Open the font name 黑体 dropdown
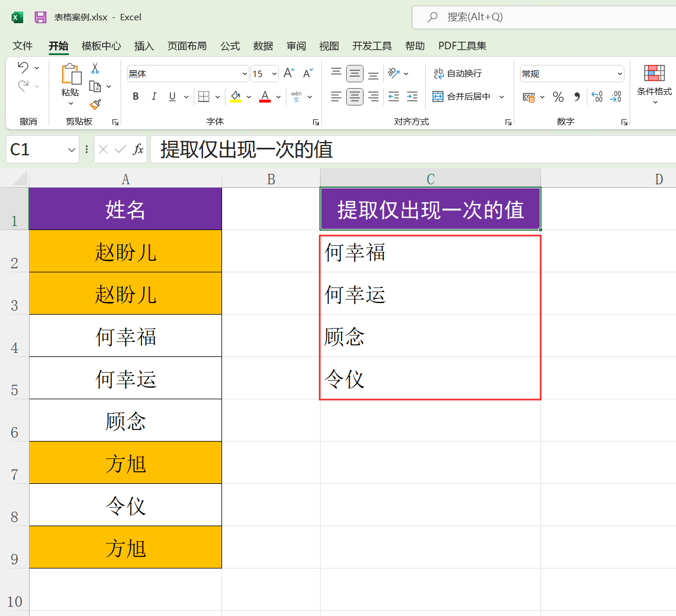The image size is (676, 616). (245, 74)
